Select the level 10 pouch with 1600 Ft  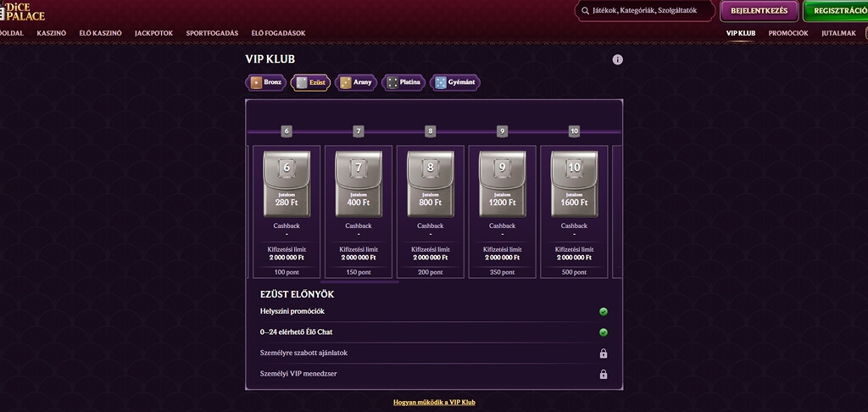click(x=574, y=184)
